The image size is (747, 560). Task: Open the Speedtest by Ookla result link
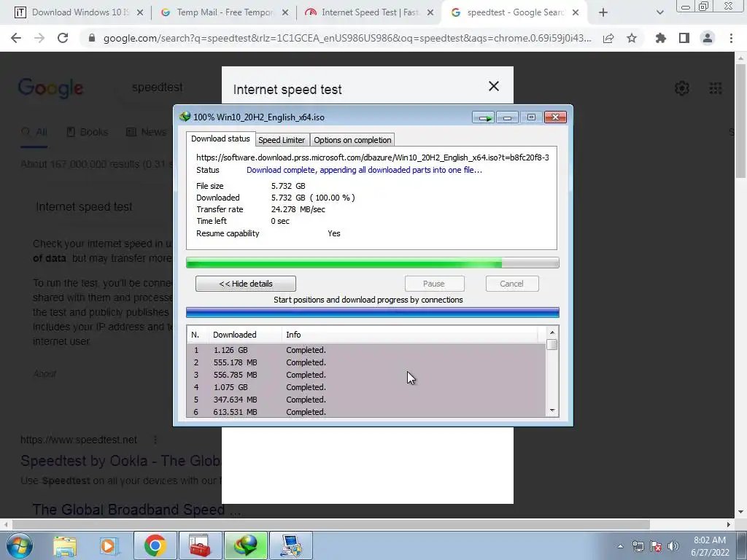[x=120, y=461]
